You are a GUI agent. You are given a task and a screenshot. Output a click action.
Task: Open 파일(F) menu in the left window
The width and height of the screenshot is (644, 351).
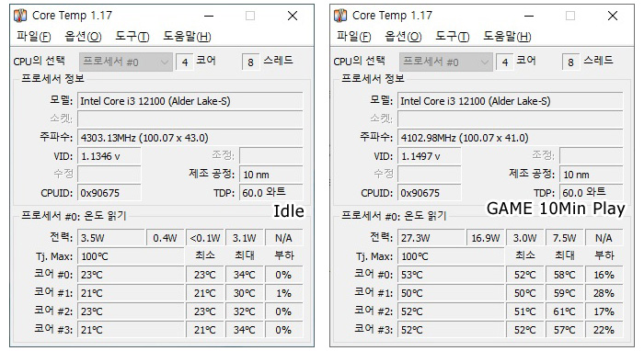(x=34, y=37)
